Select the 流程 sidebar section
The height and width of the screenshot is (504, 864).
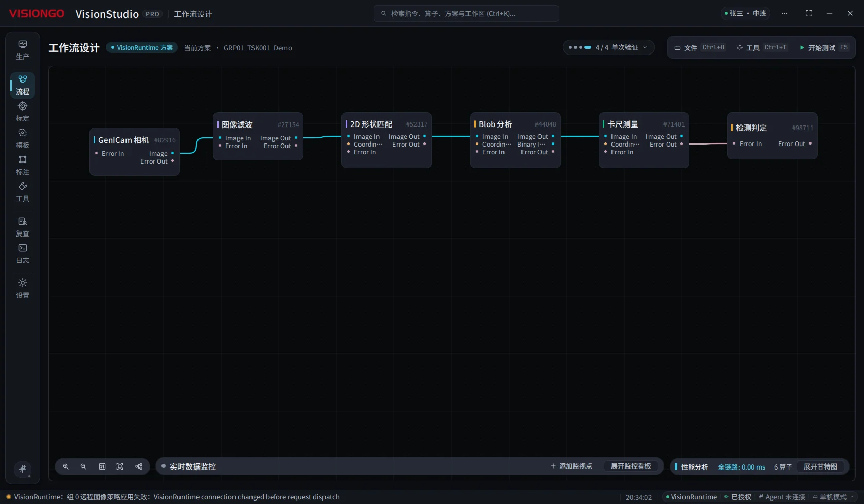[x=23, y=85]
